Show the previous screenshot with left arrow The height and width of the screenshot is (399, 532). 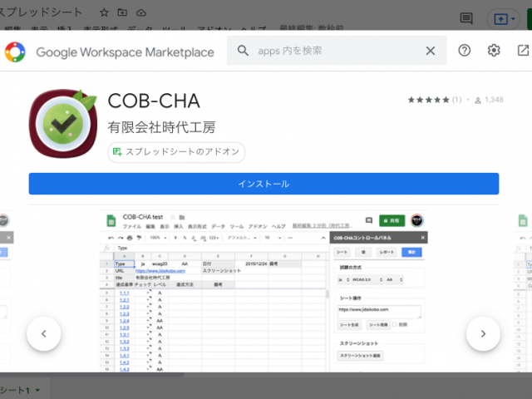[x=44, y=334]
